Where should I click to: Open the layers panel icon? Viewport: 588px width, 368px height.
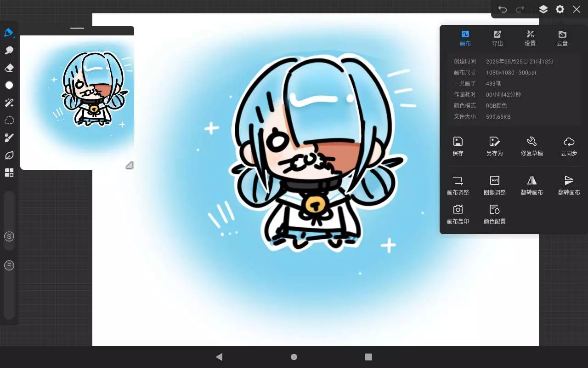tap(543, 9)
